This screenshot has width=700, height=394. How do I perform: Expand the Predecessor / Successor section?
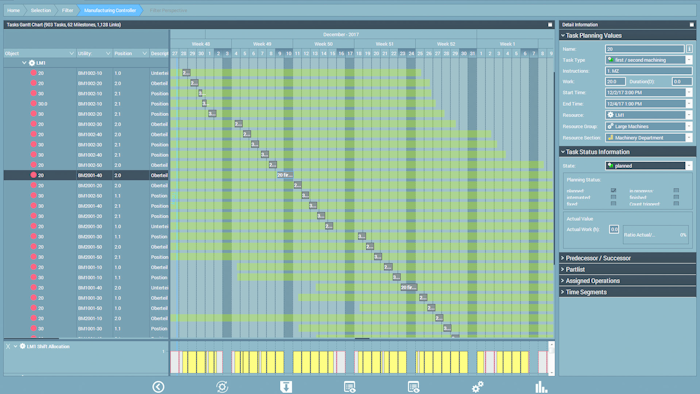click(x=627, y=258)
